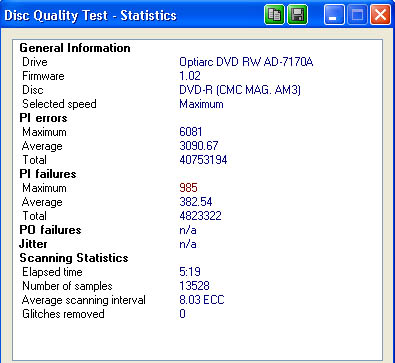
Task: Click PI errors total '40753194'
Action: click(203, 160)
